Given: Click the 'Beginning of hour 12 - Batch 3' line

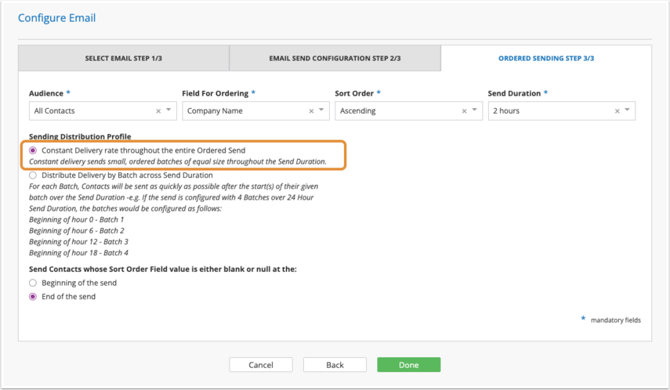Looking at the screenshot, I should (79, 242).
